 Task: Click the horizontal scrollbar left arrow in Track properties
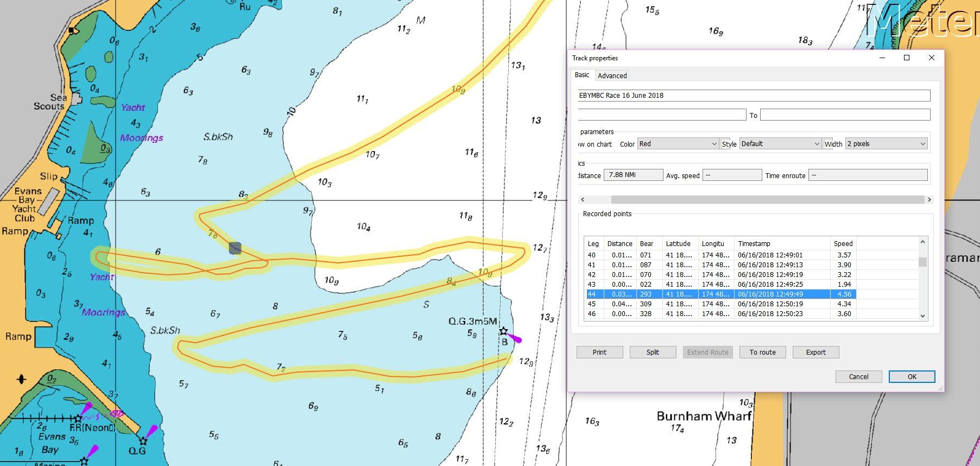pyautogui.click(x=583, y=200)
